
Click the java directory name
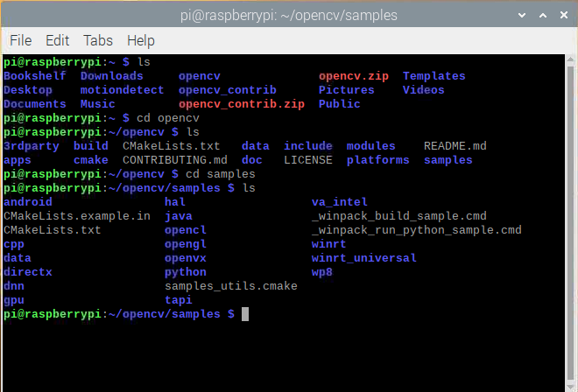point(179,216)
